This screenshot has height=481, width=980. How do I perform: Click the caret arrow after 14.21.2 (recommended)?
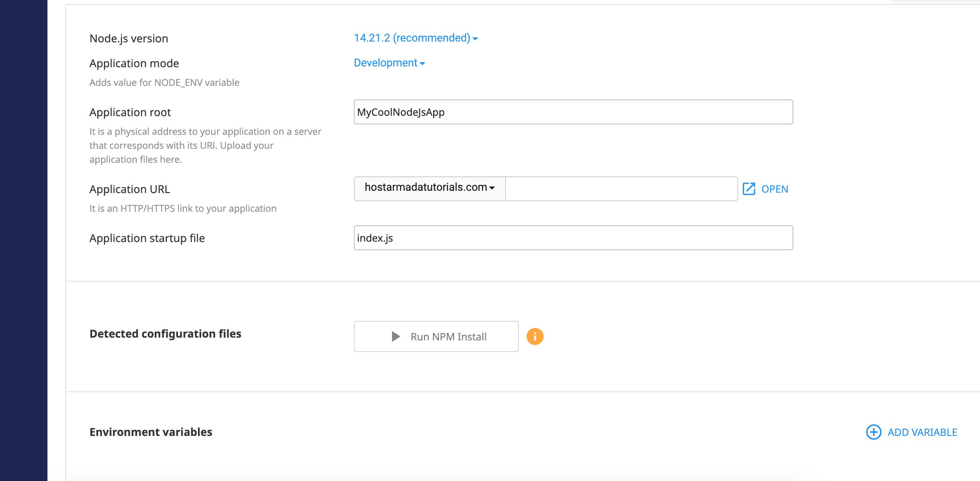[x=475, y=39]
